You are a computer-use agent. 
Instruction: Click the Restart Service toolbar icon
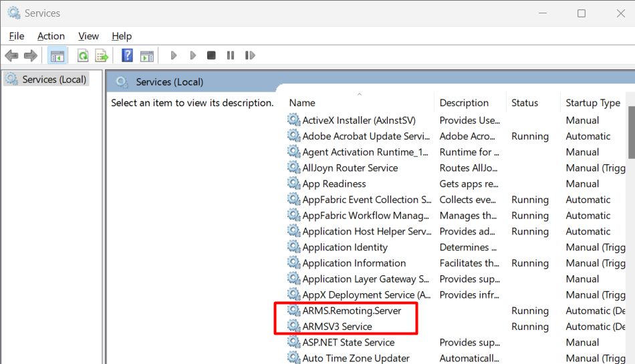[250, 55]
